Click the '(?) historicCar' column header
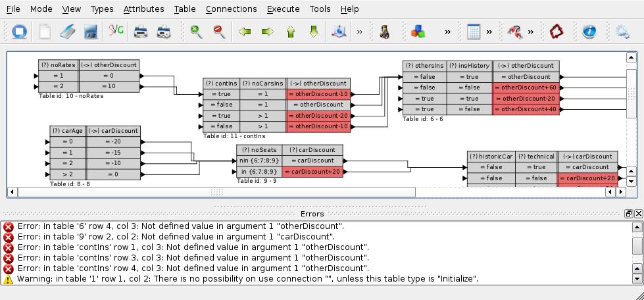Screen dimensions: 644x300 click(491, 157)
